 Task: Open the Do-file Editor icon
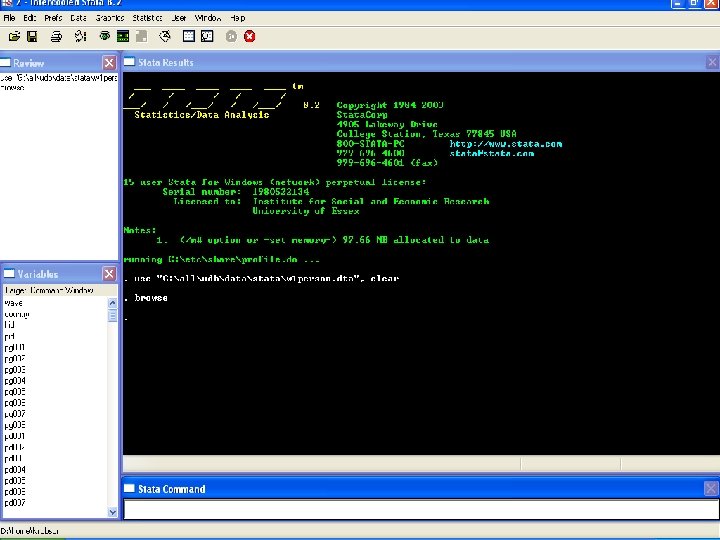165,36
